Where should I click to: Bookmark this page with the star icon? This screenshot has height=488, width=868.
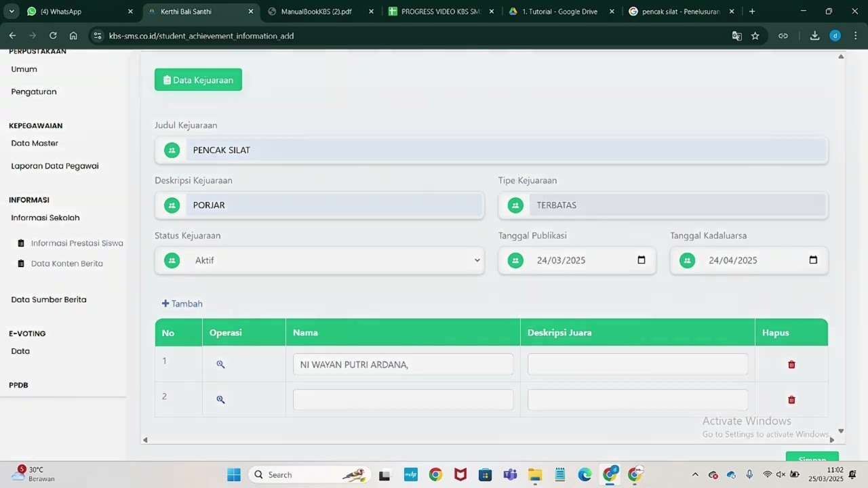click(x=755, y=36)
